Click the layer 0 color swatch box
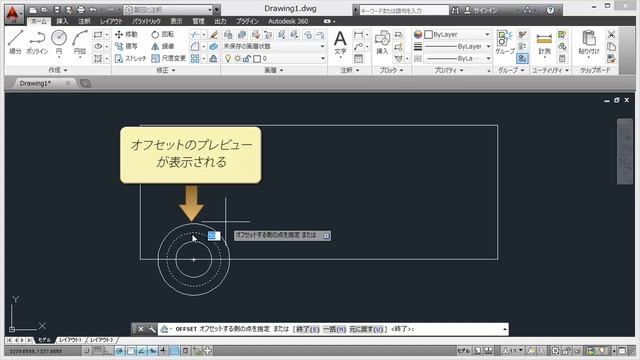Screen dimensions: 640x360 coord(257,59)
